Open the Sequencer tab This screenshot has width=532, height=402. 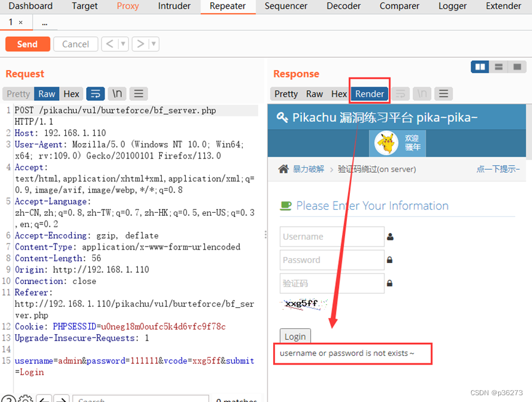[285, 6]
